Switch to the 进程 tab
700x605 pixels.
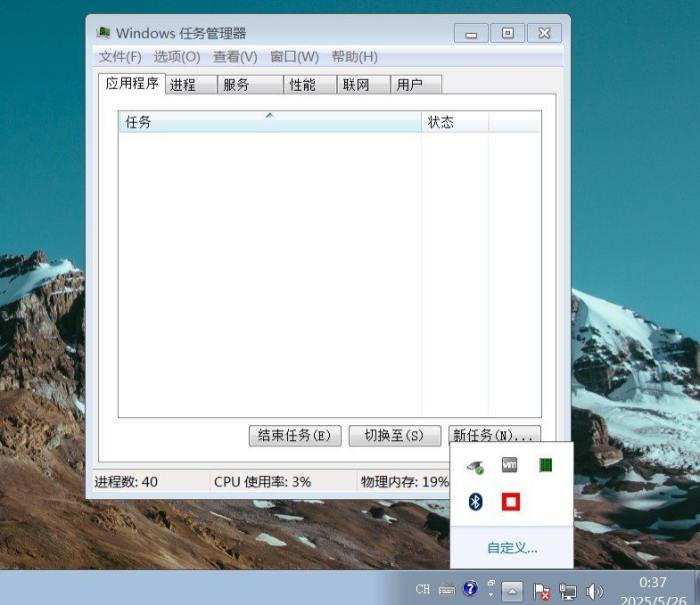191,84
